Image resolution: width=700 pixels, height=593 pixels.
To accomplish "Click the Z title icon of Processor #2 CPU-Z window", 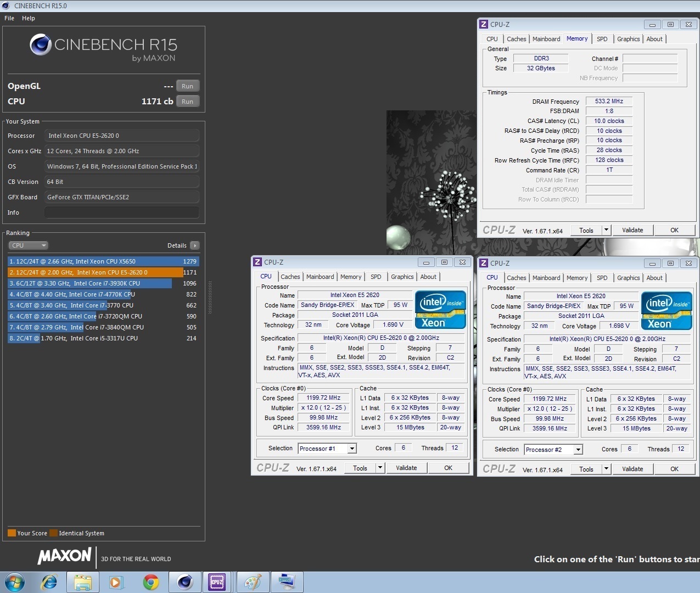I will point(484,263).
